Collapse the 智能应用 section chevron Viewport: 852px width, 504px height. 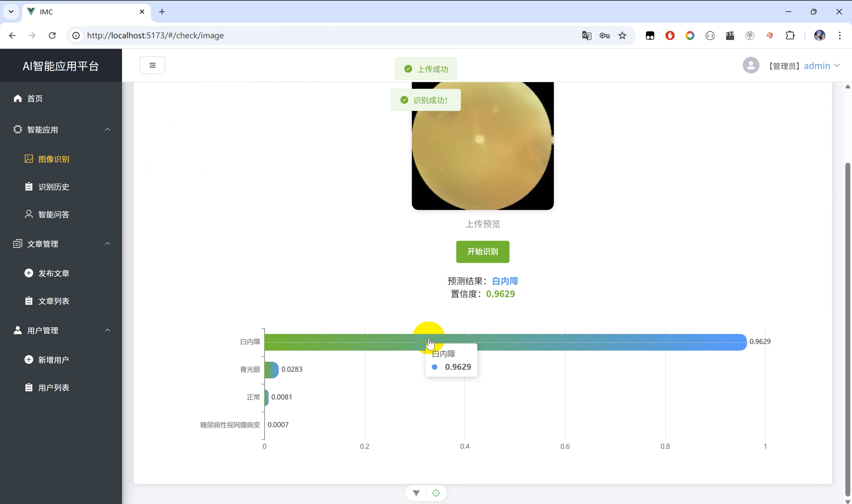108,129
